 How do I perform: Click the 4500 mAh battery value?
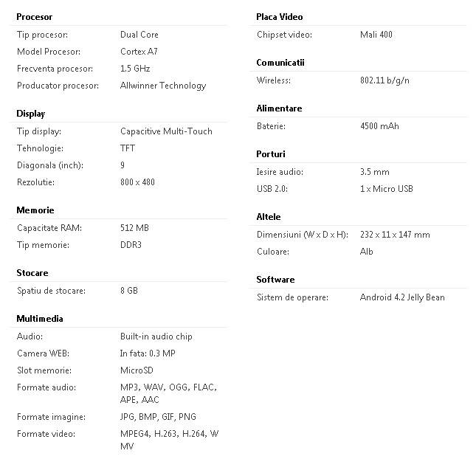click(379, 126)
